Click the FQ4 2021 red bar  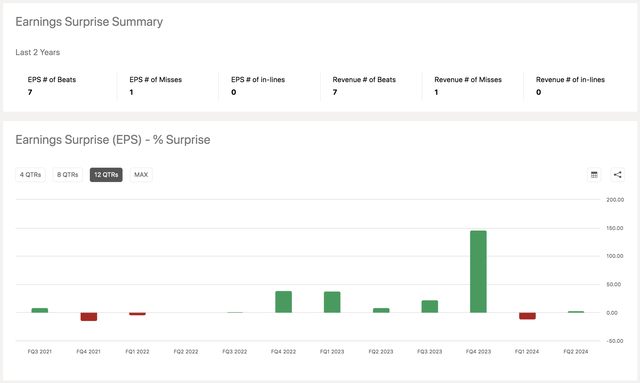[89, 317]
